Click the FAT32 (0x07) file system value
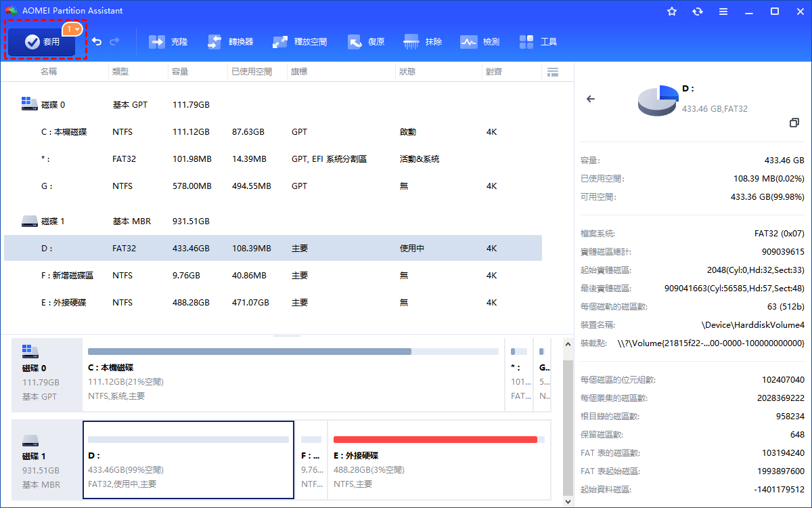The height and width of the screenshot is (508, 812). point(779,234)
